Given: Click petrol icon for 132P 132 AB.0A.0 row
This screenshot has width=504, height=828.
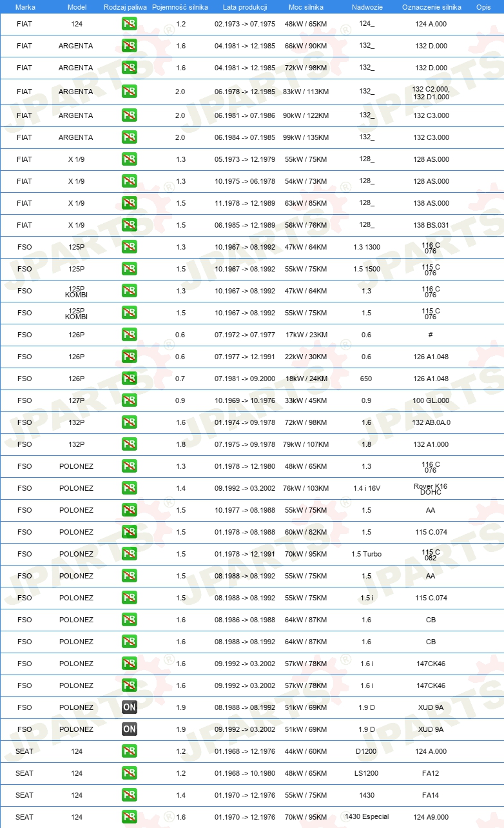Looking at the screenshot, I should click(129, 422).
